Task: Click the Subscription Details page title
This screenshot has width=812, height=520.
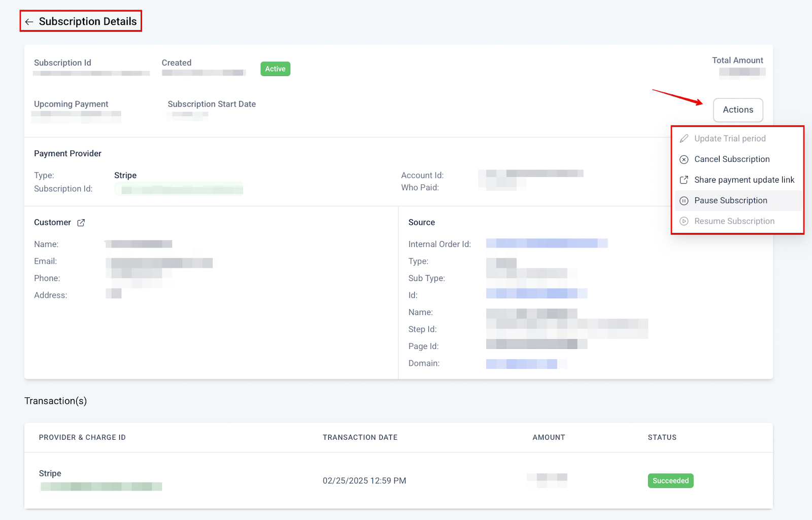Action: [x=88, y=22]
